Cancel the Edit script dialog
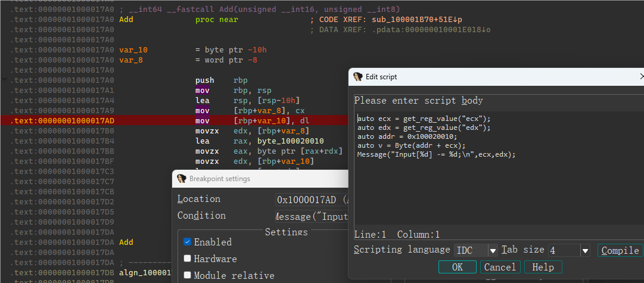This screenshot has height=283, width=644. pos(499,267)
